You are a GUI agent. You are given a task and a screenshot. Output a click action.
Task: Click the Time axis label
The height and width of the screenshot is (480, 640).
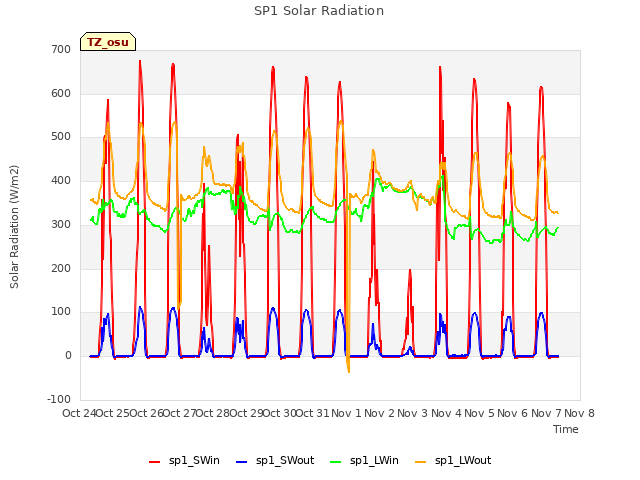click(566, 429)
